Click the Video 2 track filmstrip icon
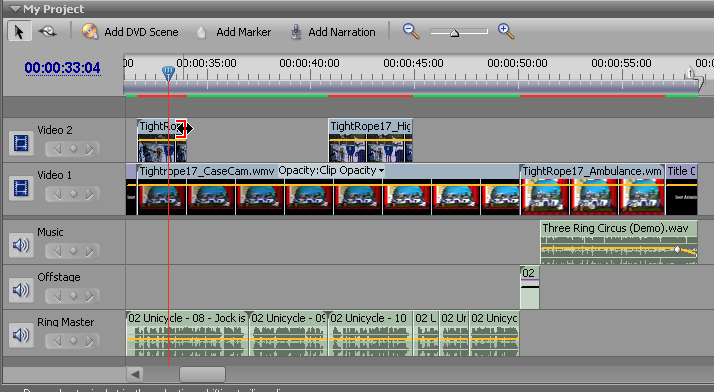 click(x=20, y=143)
